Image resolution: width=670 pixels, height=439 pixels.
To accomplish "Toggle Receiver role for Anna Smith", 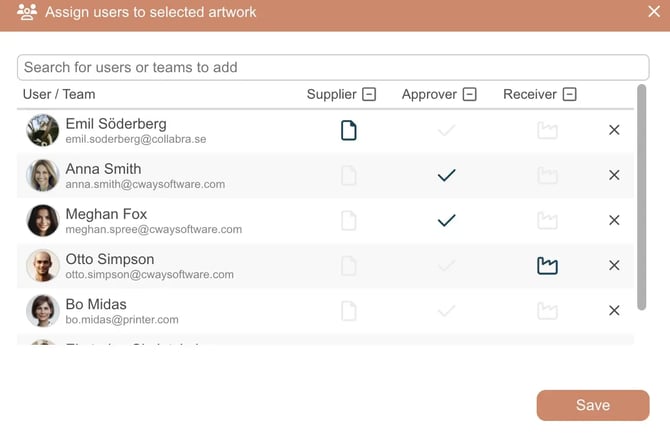I will (547, 176).
